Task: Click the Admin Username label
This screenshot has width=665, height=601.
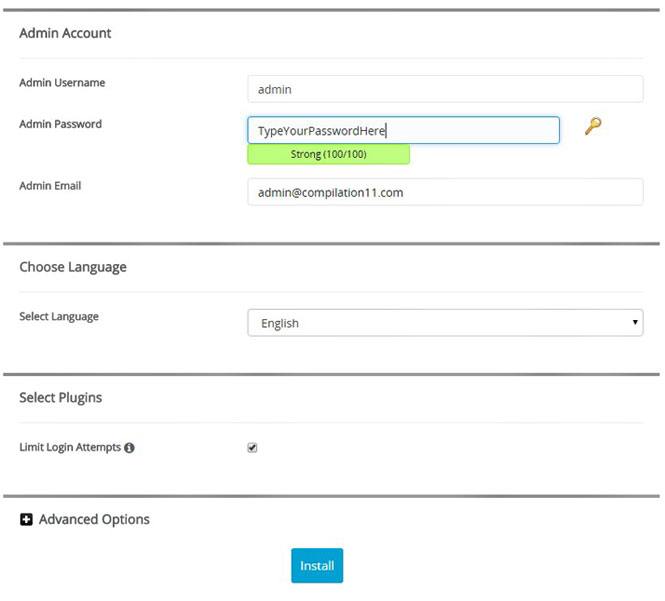Action: [62, 83]
